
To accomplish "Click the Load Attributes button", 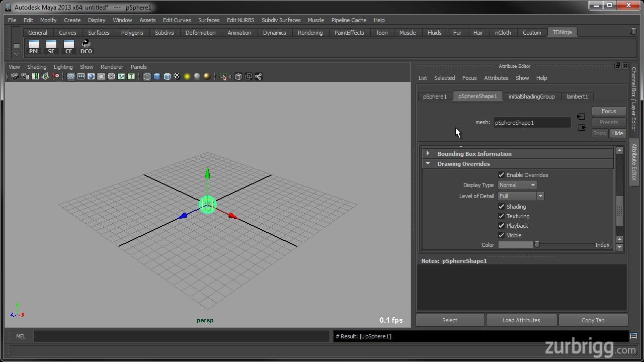I will [x=521, y=320].
